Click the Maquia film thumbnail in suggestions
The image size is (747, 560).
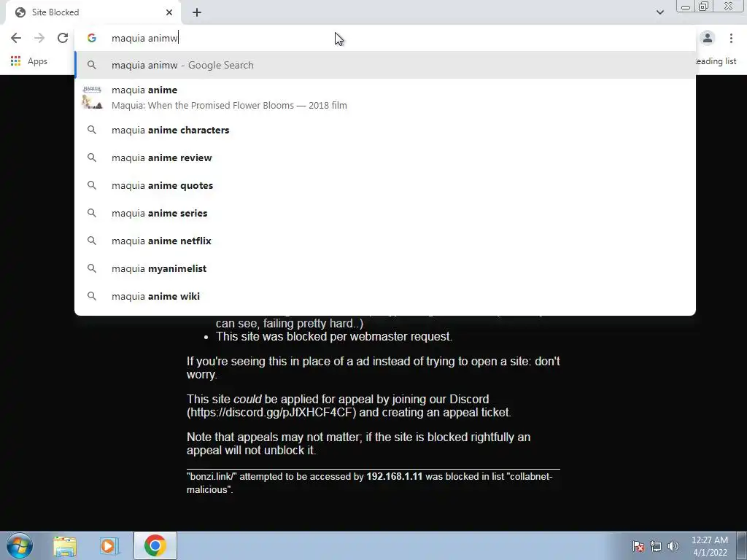(x=92, y=97)
